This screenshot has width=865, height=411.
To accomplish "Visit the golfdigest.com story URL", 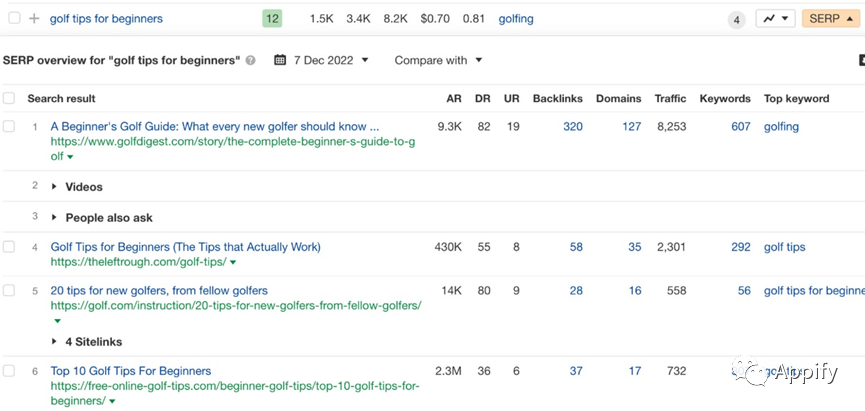I will pos(233,149).
